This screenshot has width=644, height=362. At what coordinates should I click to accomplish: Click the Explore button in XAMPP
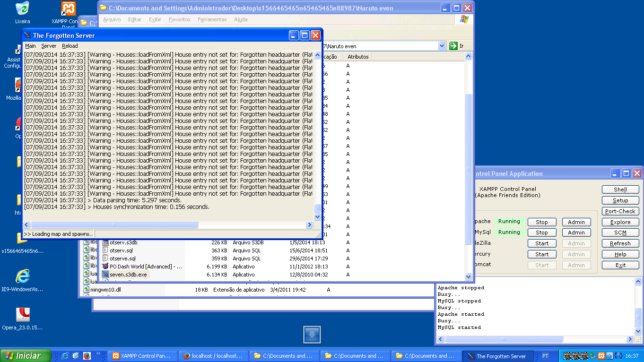click(620, 222)
